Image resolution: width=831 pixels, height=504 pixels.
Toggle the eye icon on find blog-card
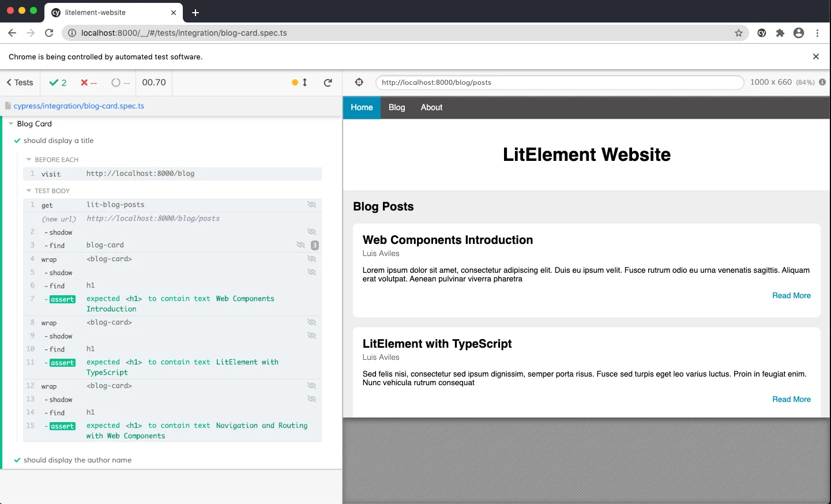pos(300,245)
